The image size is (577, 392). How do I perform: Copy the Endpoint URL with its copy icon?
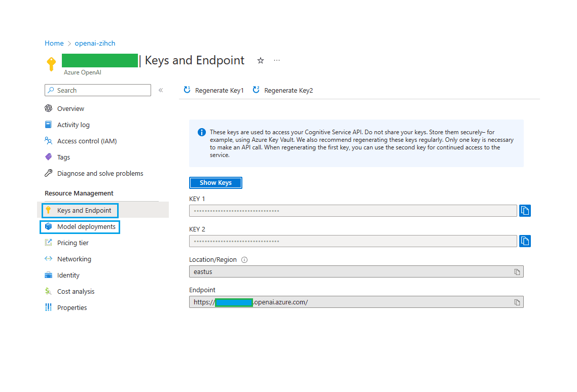(517, 301)
